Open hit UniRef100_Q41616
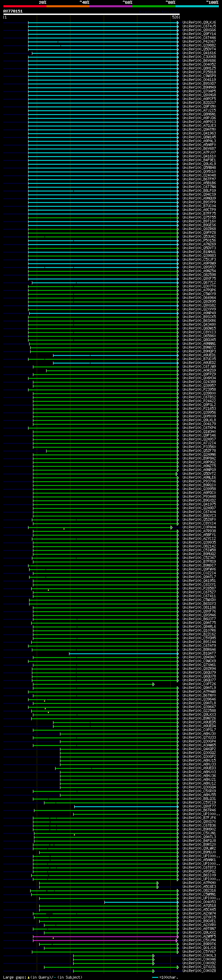222x980 pixels. pyautogui.click(x=199, y=53)
